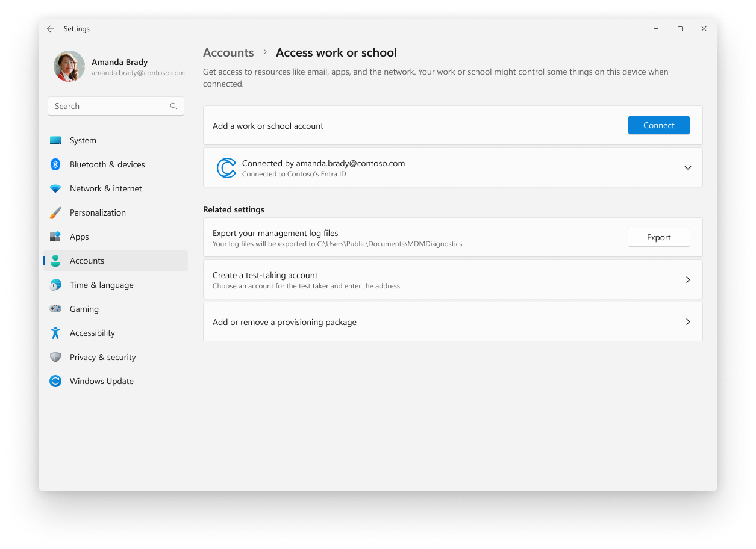756x549 pixels.
Task: Close the Settings window
Action: pos(704,29)
